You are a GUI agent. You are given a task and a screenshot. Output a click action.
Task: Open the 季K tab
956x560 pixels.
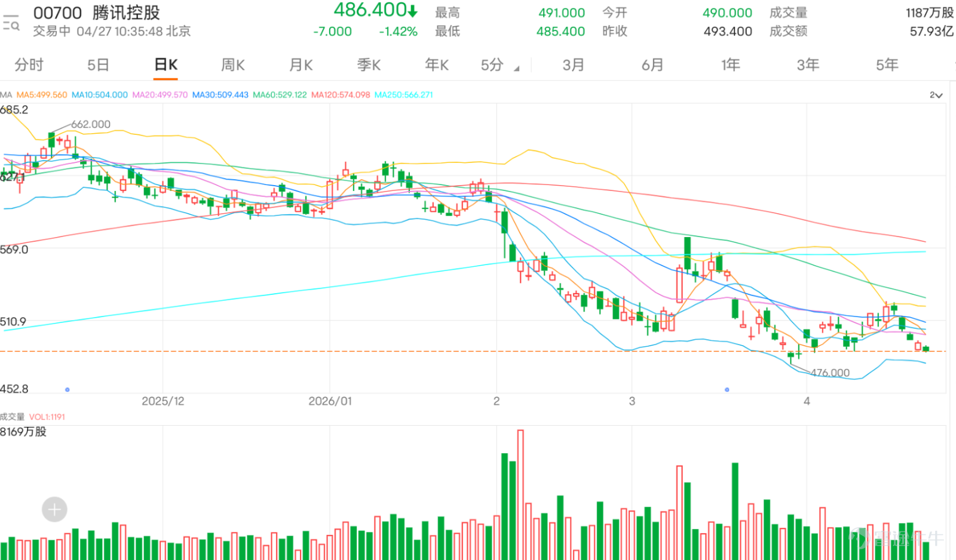click(x=369, y=64)
